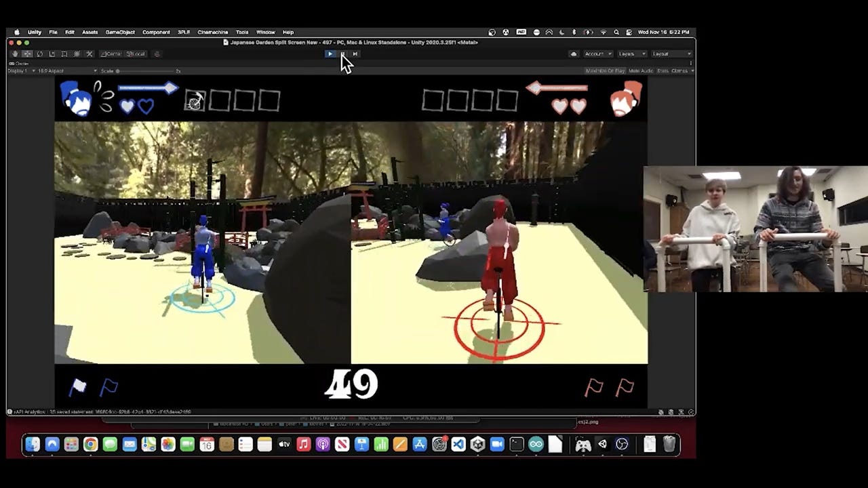Open Unity cloud services icon
Viewport: 868px width, 488px height.
click(574, 54)
